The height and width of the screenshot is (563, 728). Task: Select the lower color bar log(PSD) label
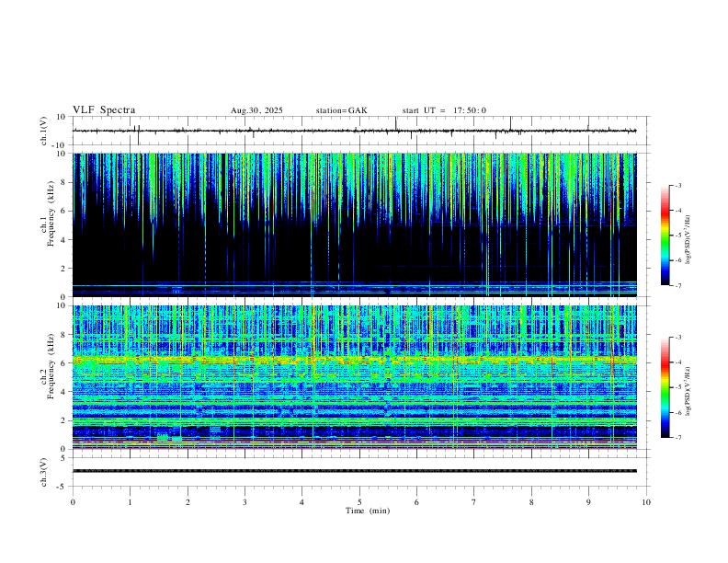pos(688,391)
